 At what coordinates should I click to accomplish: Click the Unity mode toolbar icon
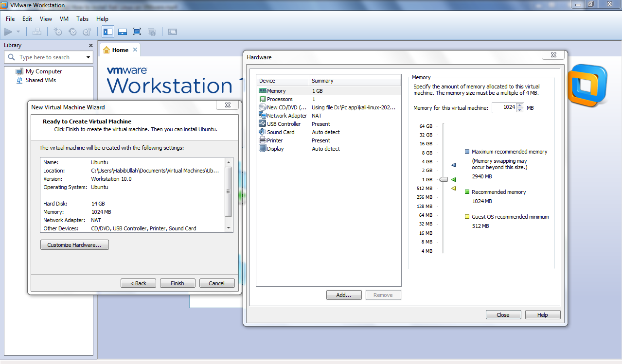pyautogui.click(x=152, y=32)
